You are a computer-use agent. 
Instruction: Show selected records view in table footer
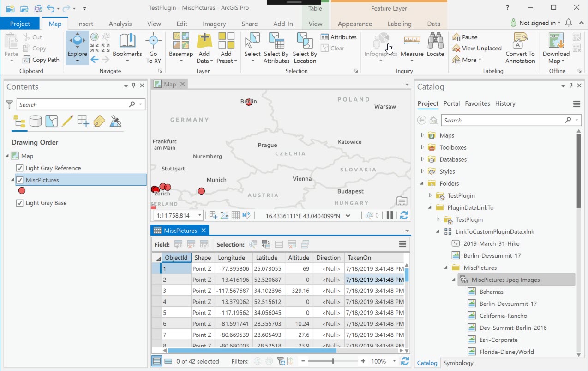168,361
